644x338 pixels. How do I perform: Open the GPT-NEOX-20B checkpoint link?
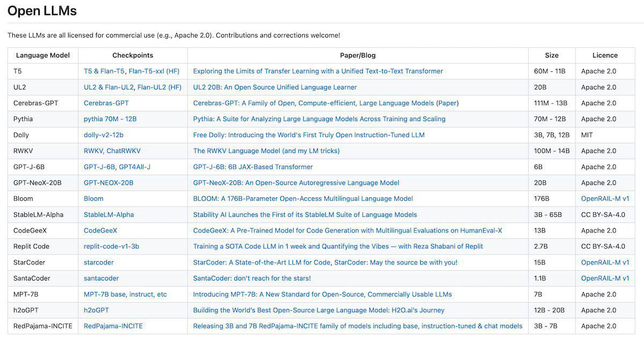pos(108,183)
